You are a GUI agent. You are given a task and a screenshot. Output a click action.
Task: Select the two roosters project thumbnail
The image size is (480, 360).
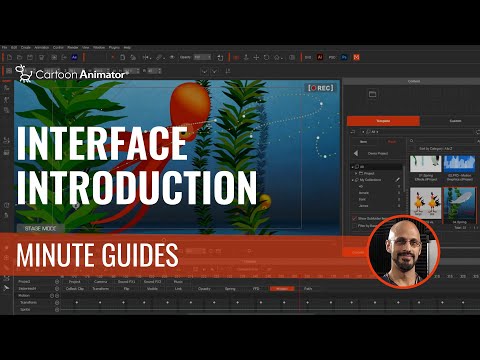coord(426,203)
